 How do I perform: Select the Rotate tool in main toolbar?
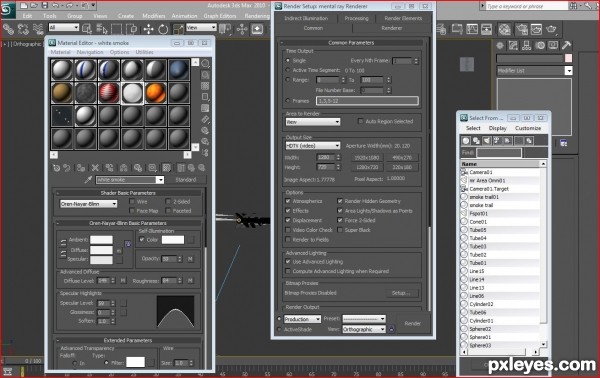[163, 29]
